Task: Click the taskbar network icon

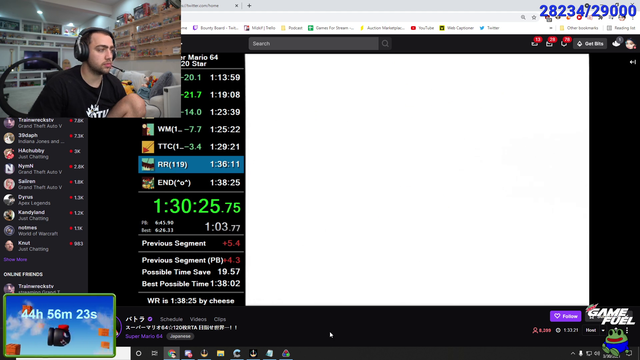Action: (x=589, y=353)
